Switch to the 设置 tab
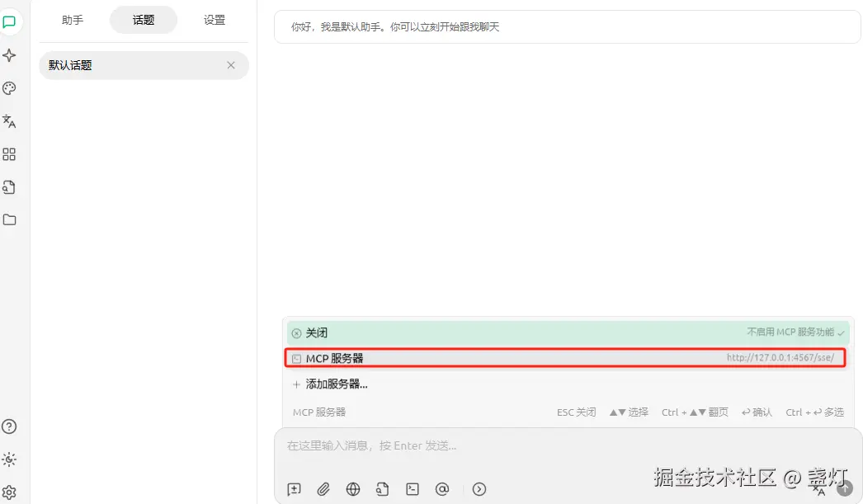 pos(214,20)
